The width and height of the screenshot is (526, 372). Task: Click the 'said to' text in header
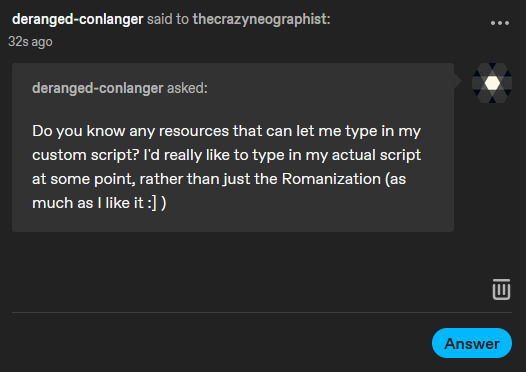tap(168, 19)
